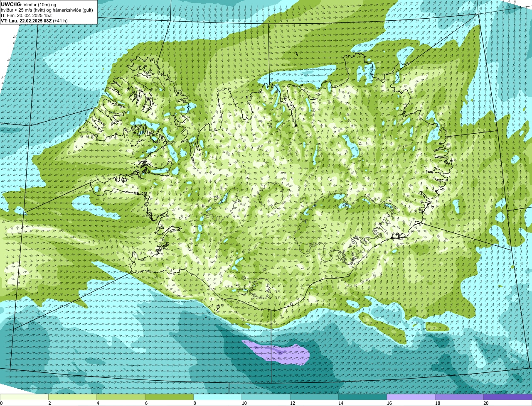Click the scale label '10' under the color bar
Screen dimensions: 532x406
click(244, 403)
